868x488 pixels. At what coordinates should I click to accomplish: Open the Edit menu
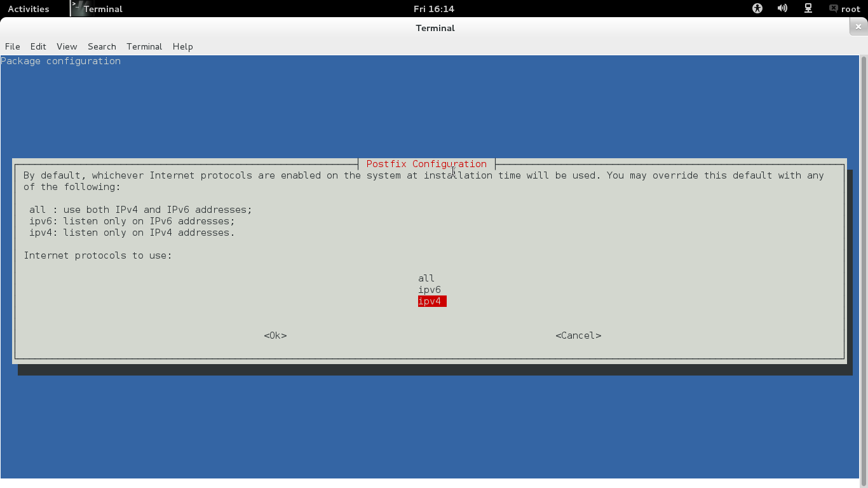(x=38, y=46)
